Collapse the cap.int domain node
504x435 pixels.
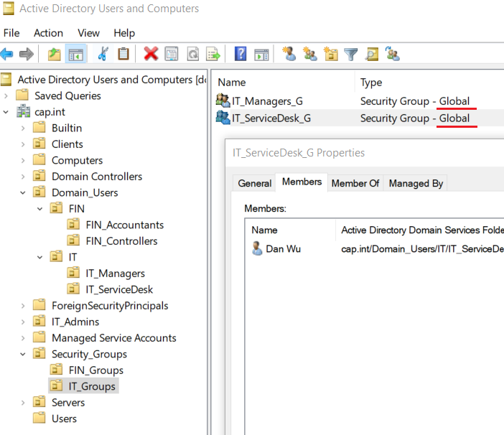(x=6, y=112)
